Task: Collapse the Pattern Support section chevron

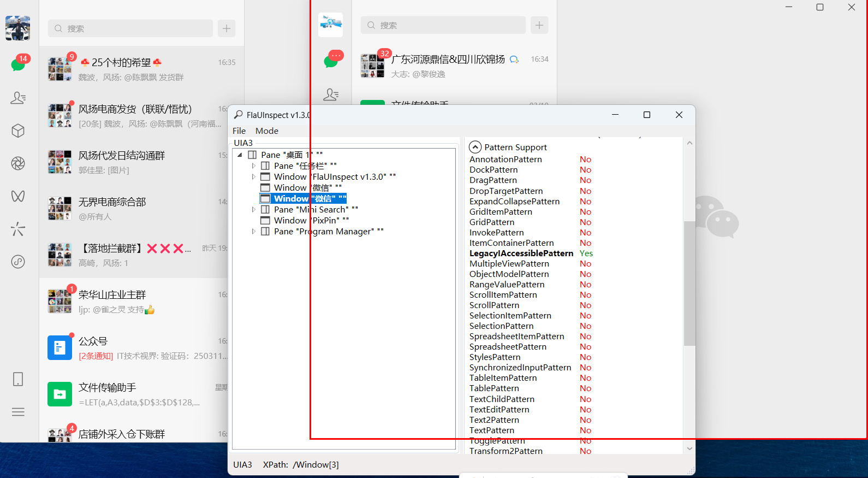Action: tap(475, 147)
